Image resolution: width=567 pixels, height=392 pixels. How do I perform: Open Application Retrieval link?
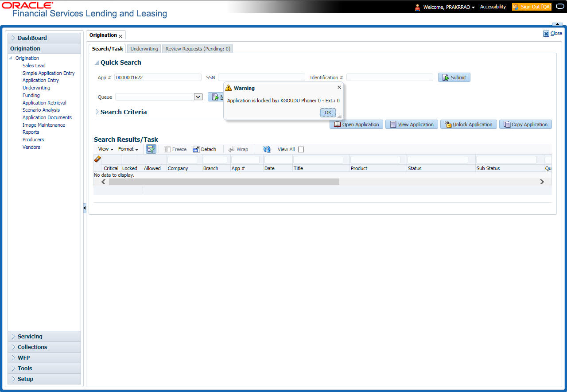(44, 103)
